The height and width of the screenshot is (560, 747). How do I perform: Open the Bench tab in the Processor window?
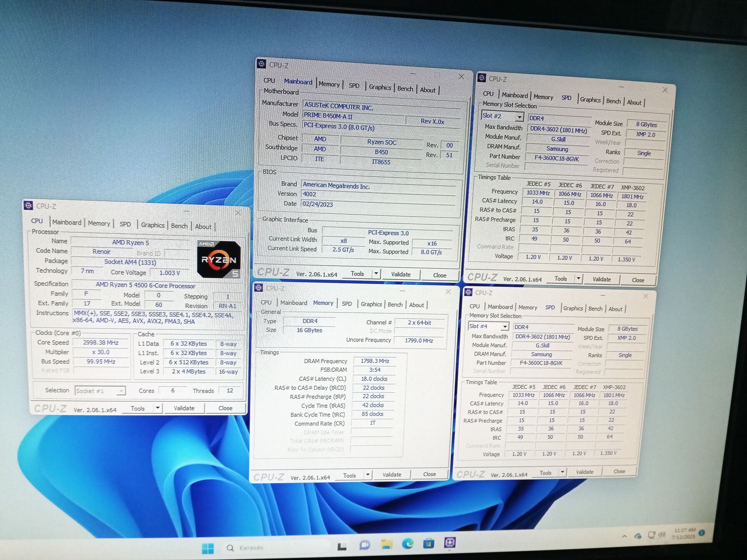click(x=179, y=226)
